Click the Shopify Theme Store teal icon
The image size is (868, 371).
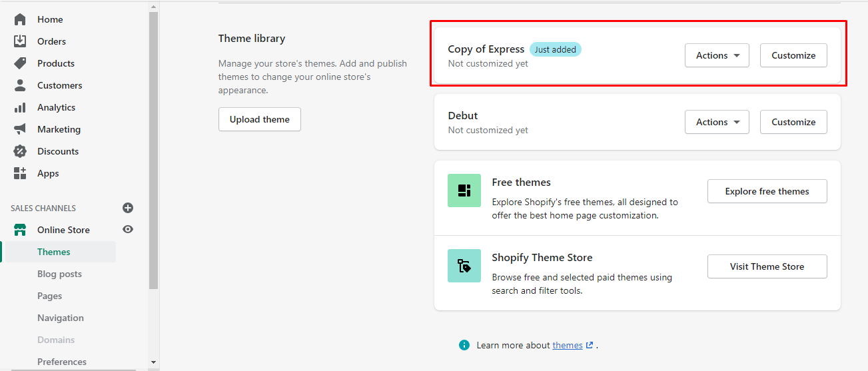point(464,266)
